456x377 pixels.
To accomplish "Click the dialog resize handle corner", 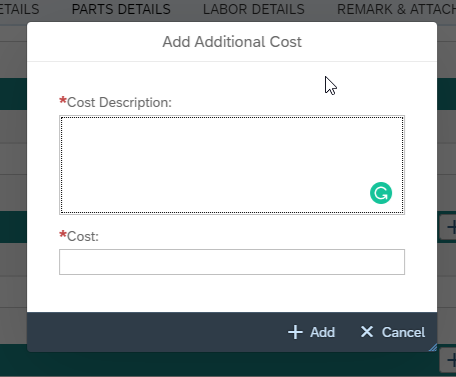I will 433,348.
